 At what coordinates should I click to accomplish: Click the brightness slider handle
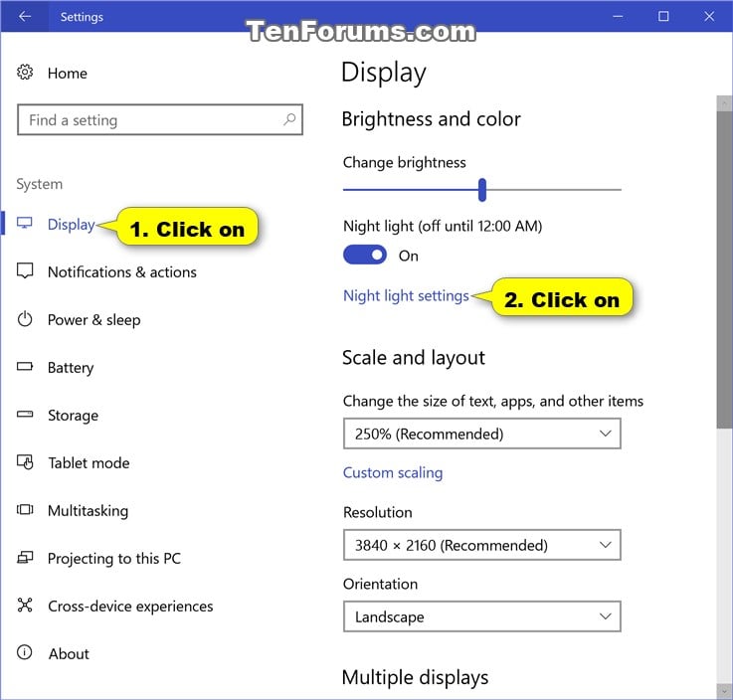[x=482, y=190]
